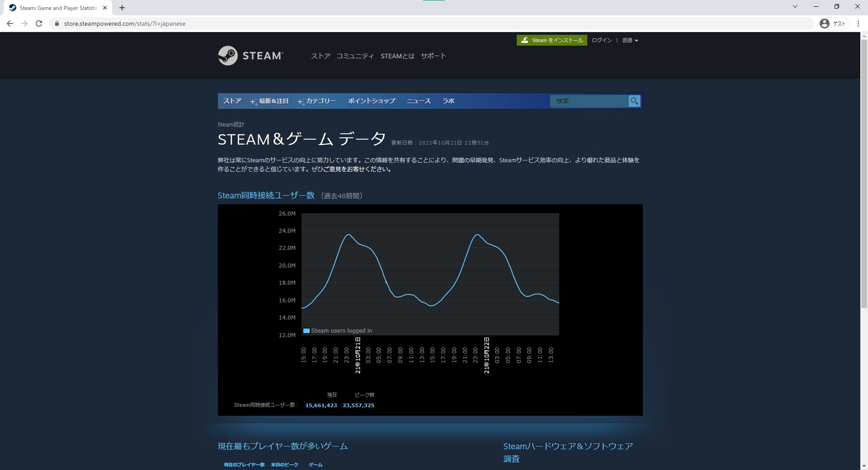Screen dimensions: 868x470
Task: Select ストア tab in the blue store bar
Action: pos(232,101)
